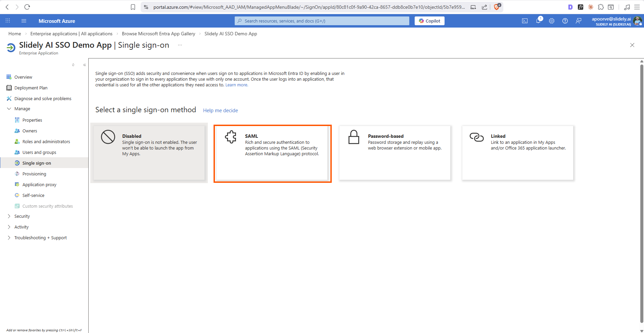Select the Linked method card
Screen dimensions: 644x333
[518, 153]
